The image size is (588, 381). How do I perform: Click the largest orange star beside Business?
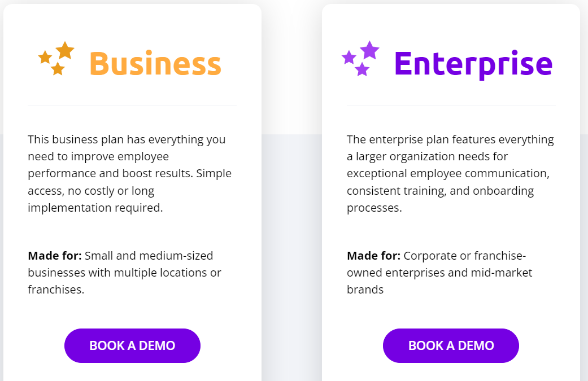(65, 50)
